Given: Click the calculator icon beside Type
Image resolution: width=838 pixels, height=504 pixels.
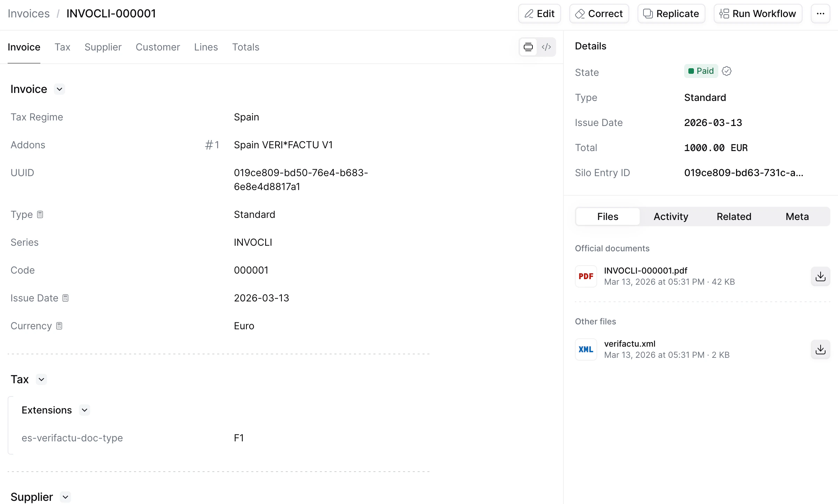Looking at the screenshot, I should [40, 214].
